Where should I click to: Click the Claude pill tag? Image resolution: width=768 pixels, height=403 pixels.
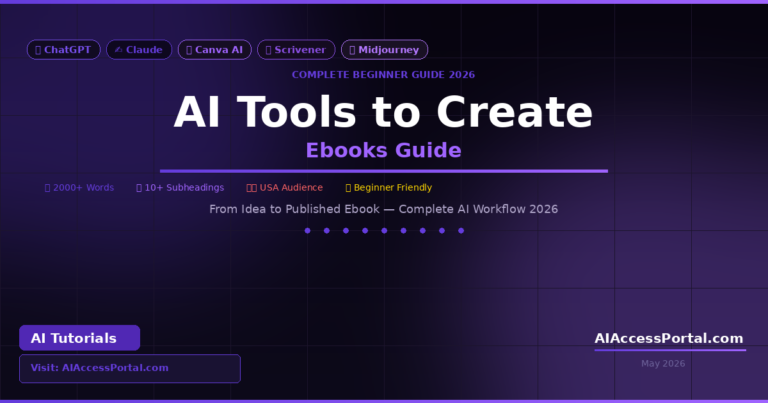tap(139, 49)
